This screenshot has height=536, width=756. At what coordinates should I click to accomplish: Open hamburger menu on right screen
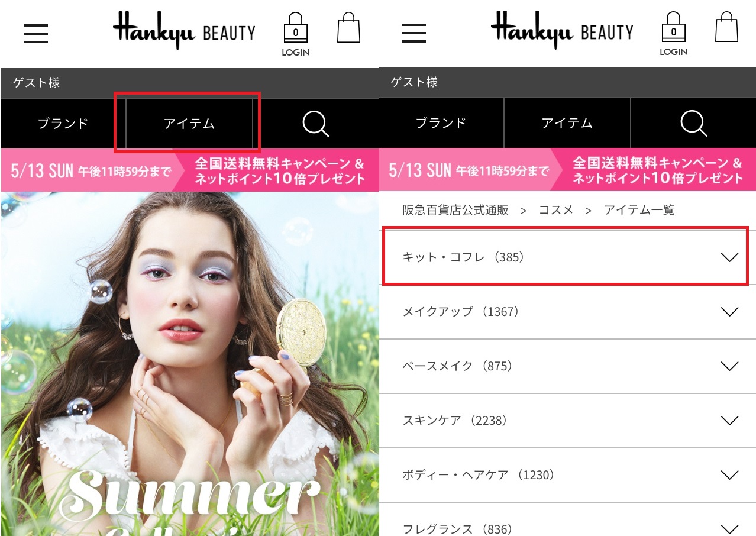tap(413, 34)
